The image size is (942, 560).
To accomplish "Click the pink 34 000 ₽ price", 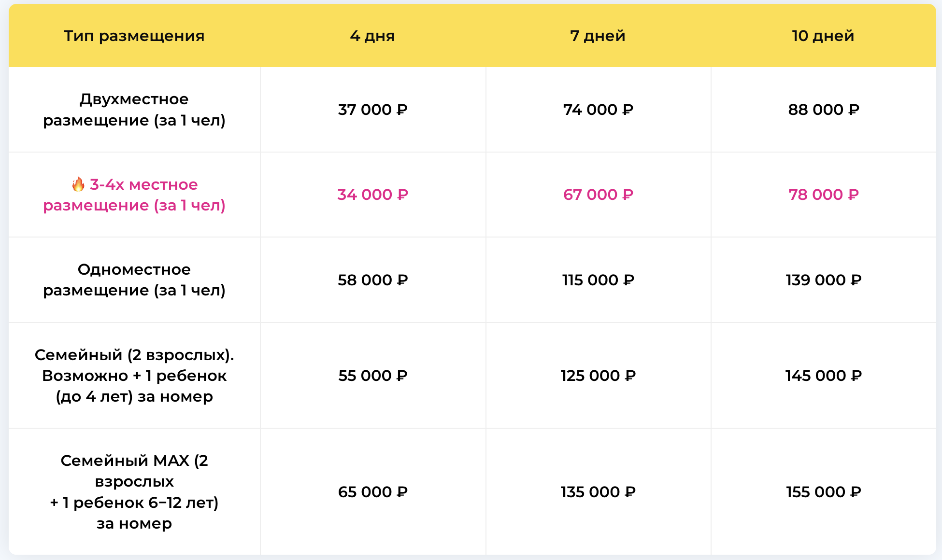I will pos(372,195).
